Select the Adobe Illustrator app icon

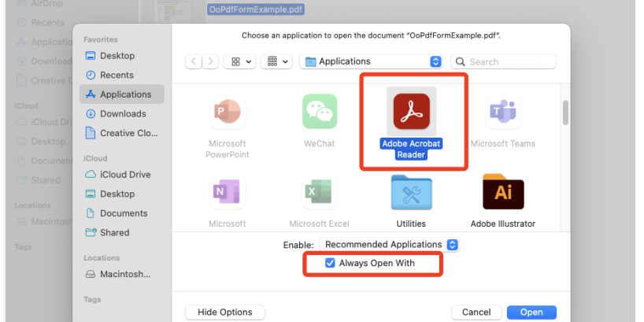pos(503,192)
